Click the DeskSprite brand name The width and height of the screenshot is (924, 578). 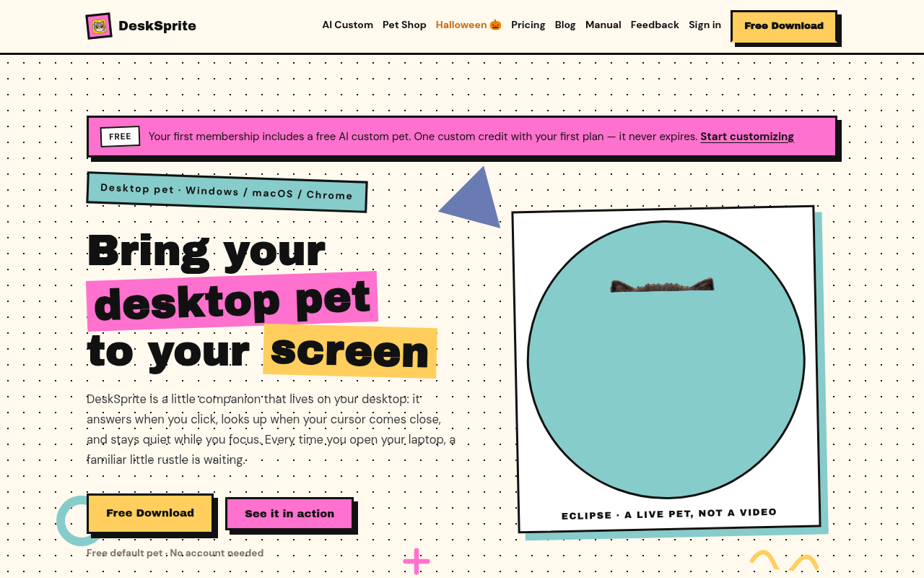coord(157,26)
